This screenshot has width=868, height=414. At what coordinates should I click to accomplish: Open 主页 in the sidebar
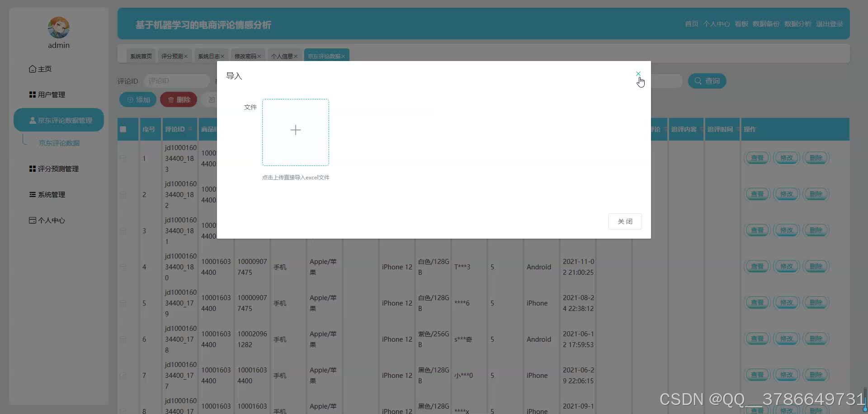pos(40,69)
